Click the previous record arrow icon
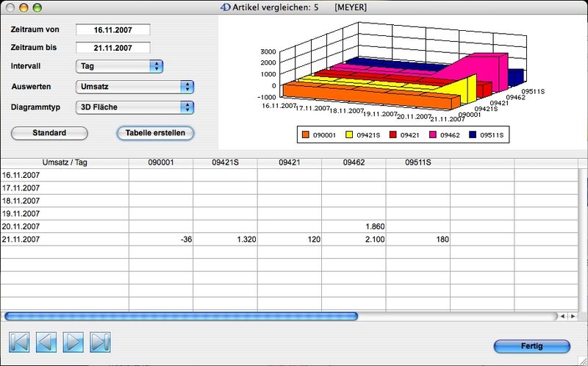Image resolution: width=588 pixels, height=366 pixels. tap(46, 342)
